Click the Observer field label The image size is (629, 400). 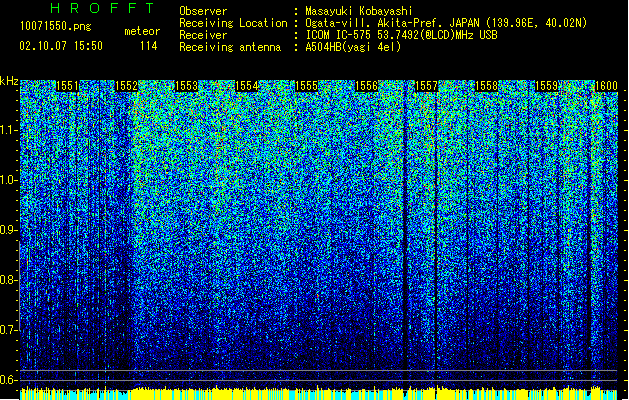(203, 11)
